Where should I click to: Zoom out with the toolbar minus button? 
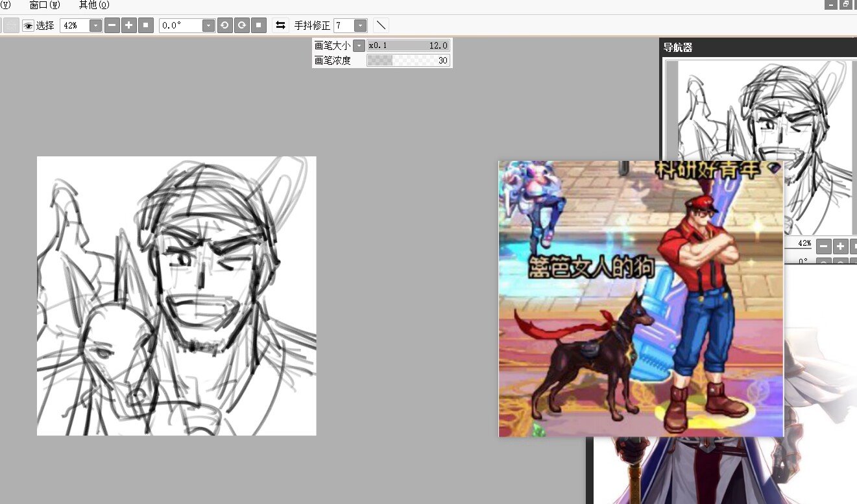pyautogui.click(x=112, y=25)
